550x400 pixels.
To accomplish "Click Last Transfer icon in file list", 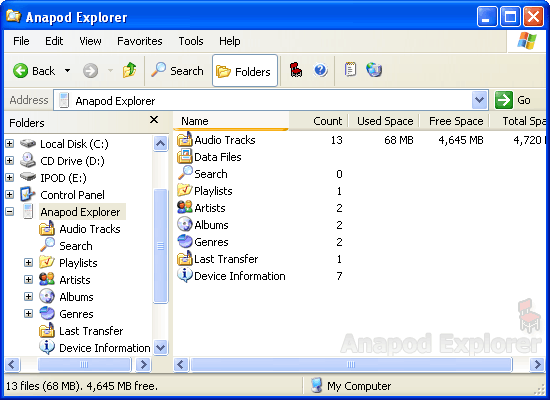I will (185, 259).
